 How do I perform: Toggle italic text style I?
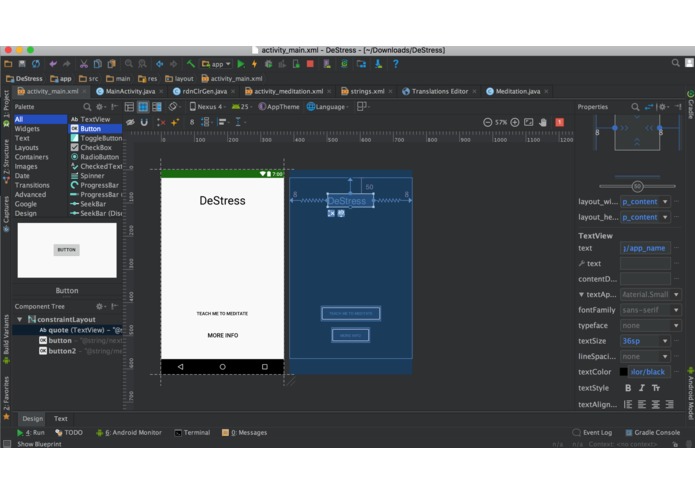click(642, 388)
